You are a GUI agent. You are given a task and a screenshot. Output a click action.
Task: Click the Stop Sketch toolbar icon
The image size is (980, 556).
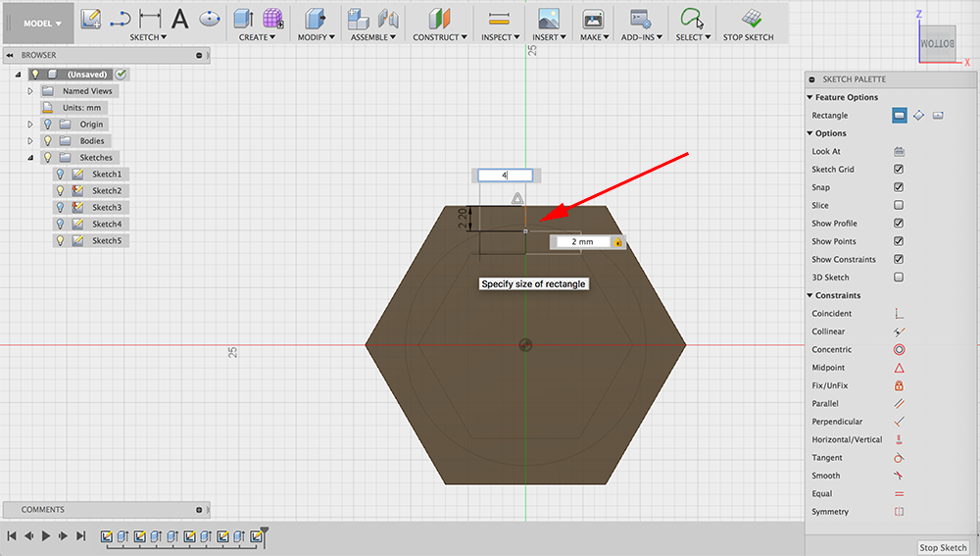752,19
